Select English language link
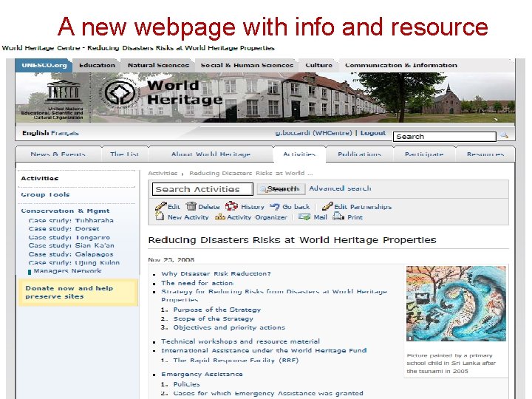The height and width of the screenshot is (399, 532). coord(35,133)
